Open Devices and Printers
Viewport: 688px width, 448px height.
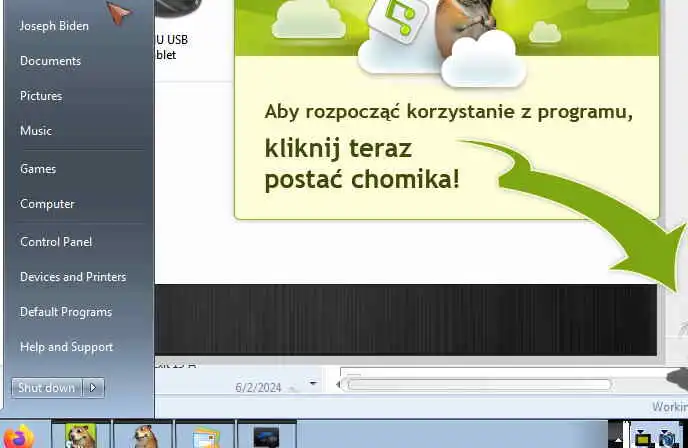coord(73,277)
